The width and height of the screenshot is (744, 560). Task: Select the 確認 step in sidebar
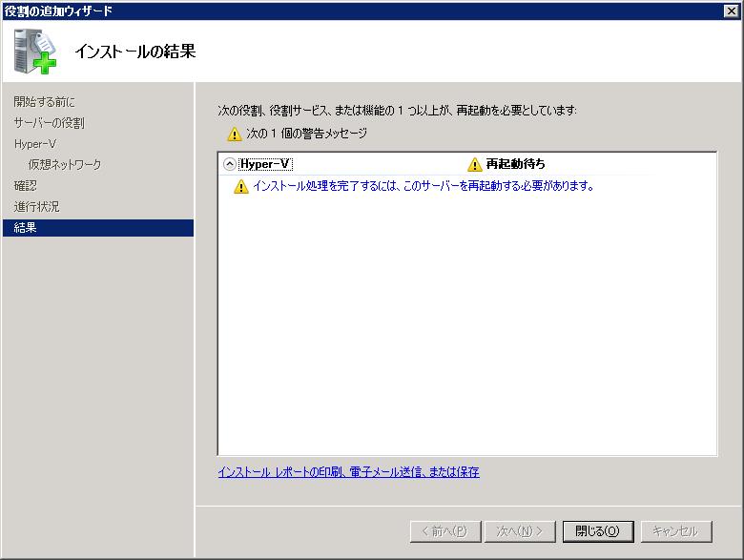[25, 186]
